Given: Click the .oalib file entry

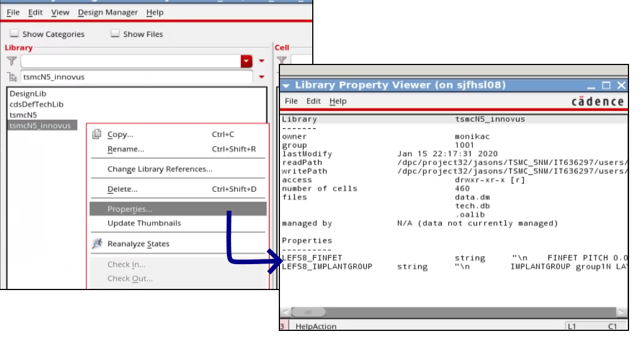Looking at the screenshot, I should click(x=470, y=215).
